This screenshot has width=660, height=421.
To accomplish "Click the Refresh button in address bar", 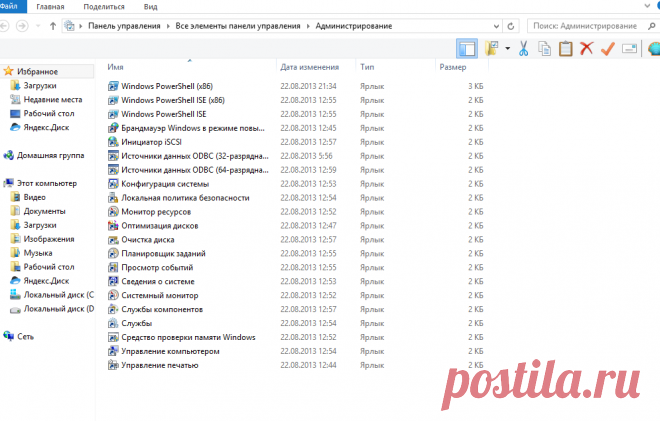I will point(511,26).
